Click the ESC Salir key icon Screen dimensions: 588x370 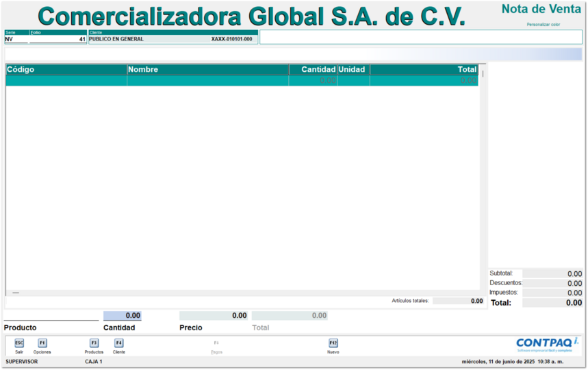(x=19, y=343)
